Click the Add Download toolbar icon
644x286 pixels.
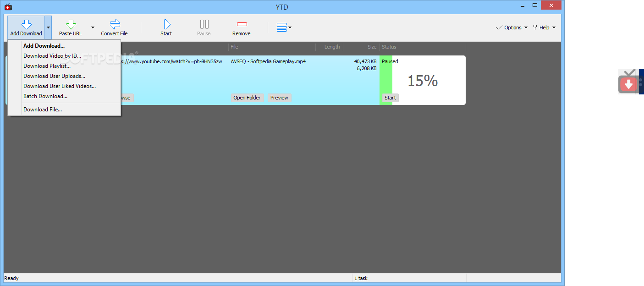[26, 27]
